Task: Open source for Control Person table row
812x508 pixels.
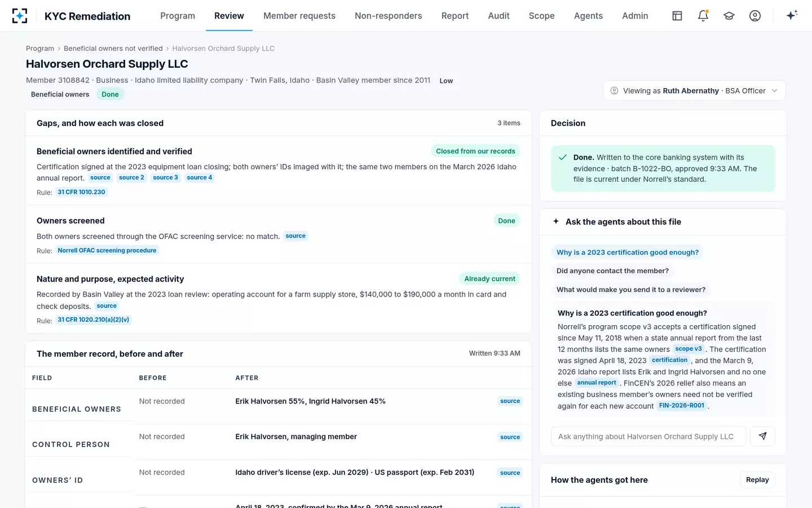Action: coord(510,437)
